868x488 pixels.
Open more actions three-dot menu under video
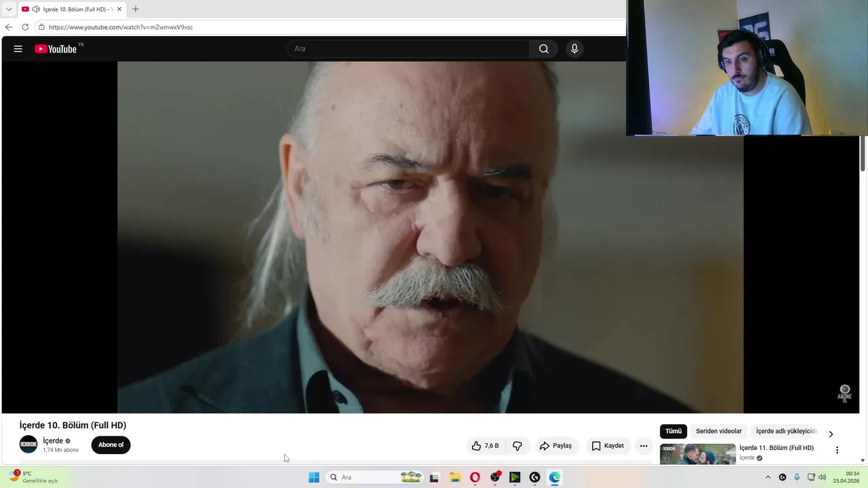tap(644, 445)
